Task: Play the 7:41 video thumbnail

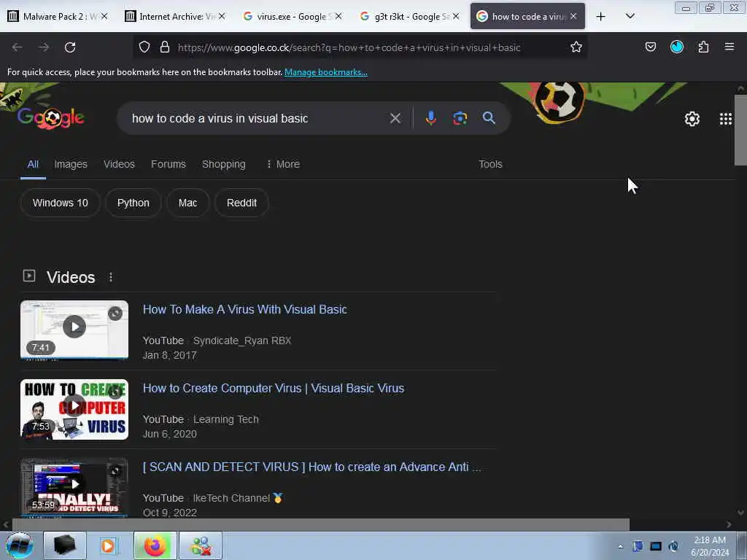Action: pyautogui.click(x=74, y=330)
